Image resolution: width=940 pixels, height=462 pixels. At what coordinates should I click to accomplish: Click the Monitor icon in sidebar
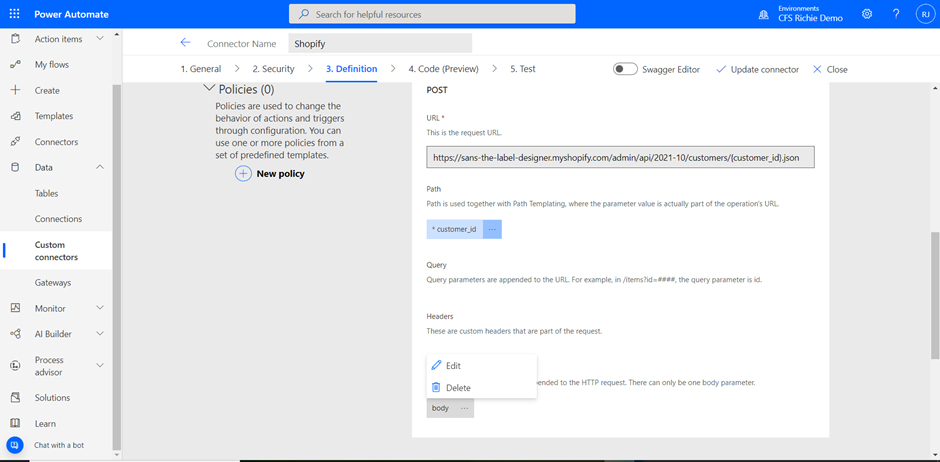[16, 308]
